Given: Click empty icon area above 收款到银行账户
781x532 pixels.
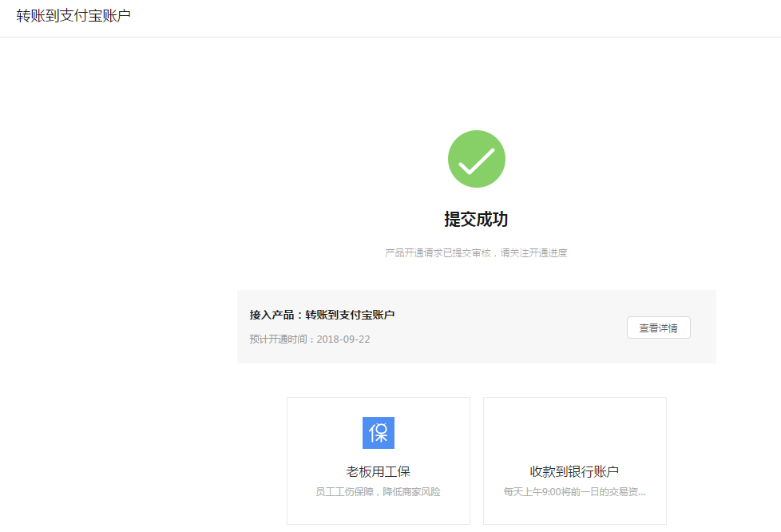Looking at the screenshot, I should [x=574, y=433].
